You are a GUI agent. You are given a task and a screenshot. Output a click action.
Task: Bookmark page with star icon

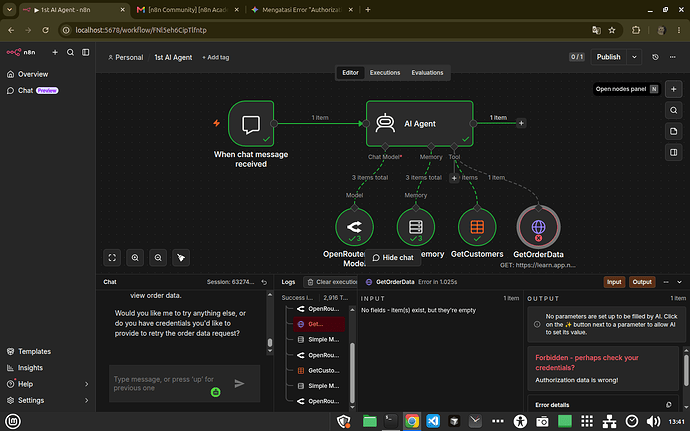click(612, 30)
